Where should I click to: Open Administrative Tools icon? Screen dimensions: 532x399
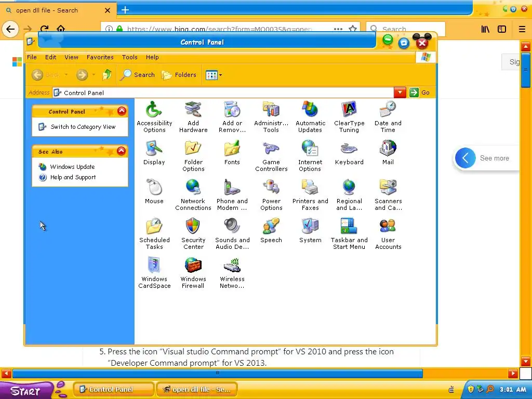[x=271, y=117]
